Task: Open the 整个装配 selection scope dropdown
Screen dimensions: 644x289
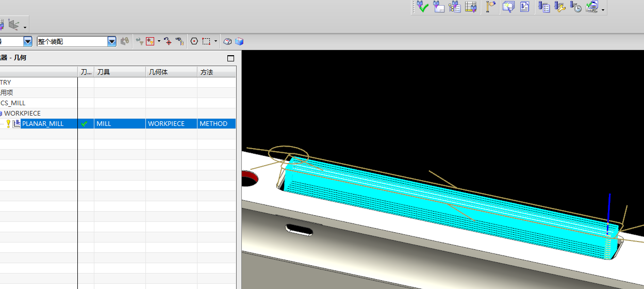Action: 112,41
